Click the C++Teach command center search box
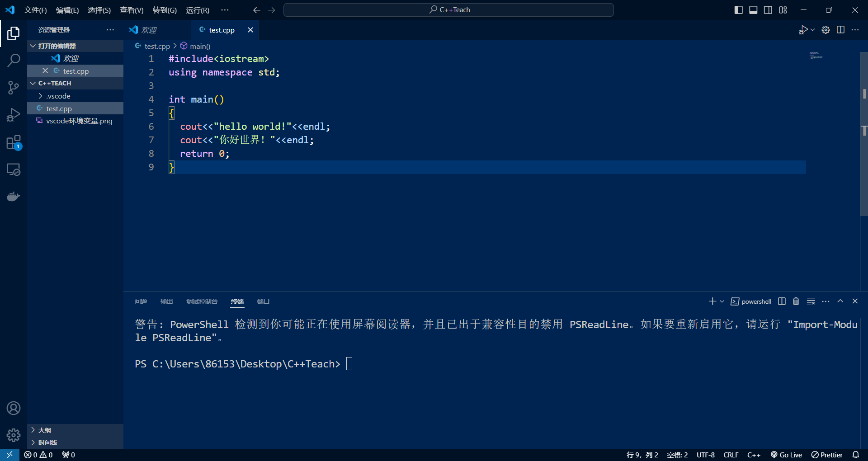Image resolution: width=868 pixels, height=461 pixels. click(448, 10)
